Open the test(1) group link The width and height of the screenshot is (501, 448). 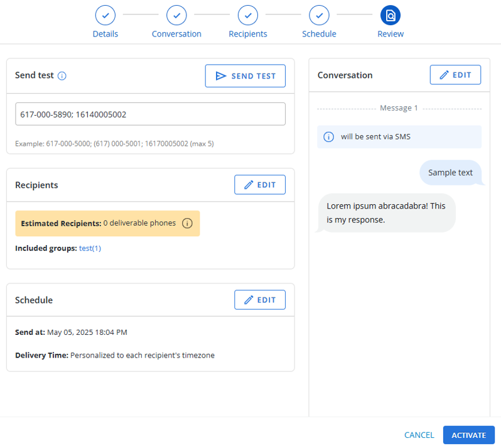[90, 248]
